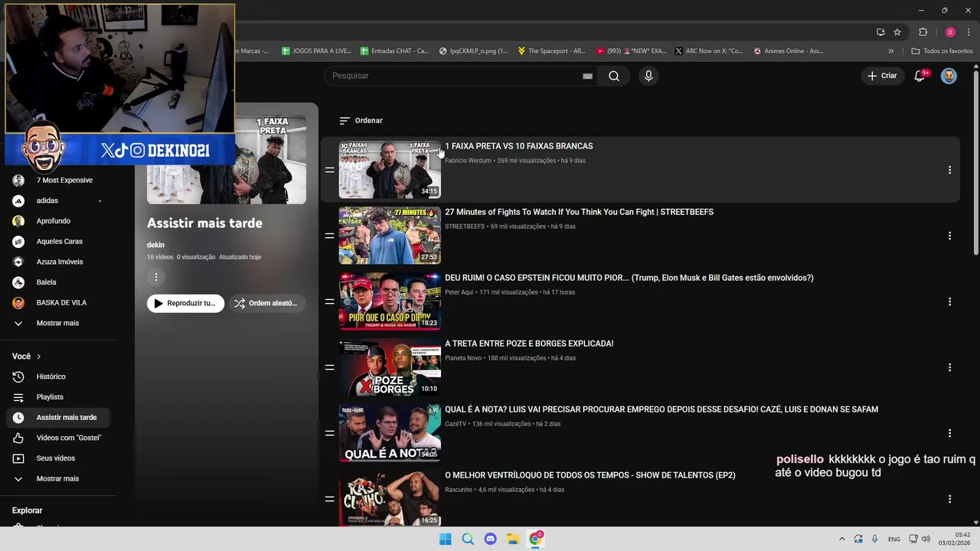The height and width of the screenshot is (551, 980).
Task: Open options menu for Caso Epstein video
Action: point(949,302)
